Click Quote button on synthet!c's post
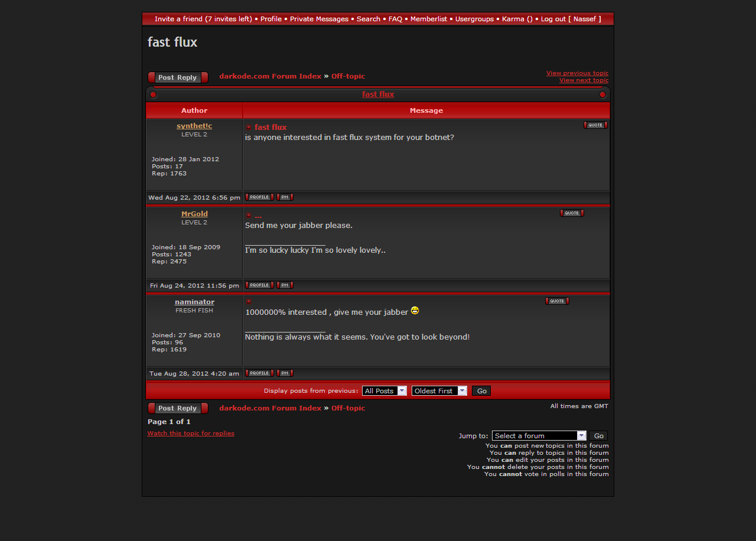Screen dimensions: 756x541 (x=595, y=125)
